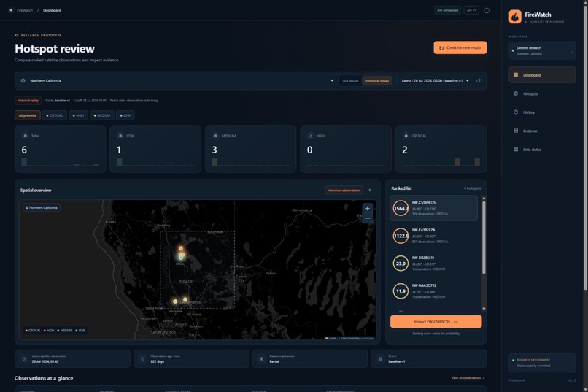This screenshot has width=588, height=392.
Task: Click the Ranked list scroll up arrow
Action: point(484,198)
